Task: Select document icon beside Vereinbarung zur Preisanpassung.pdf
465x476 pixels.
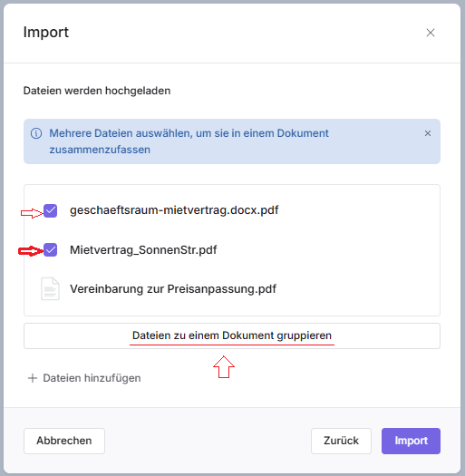Action: point(50,288)
